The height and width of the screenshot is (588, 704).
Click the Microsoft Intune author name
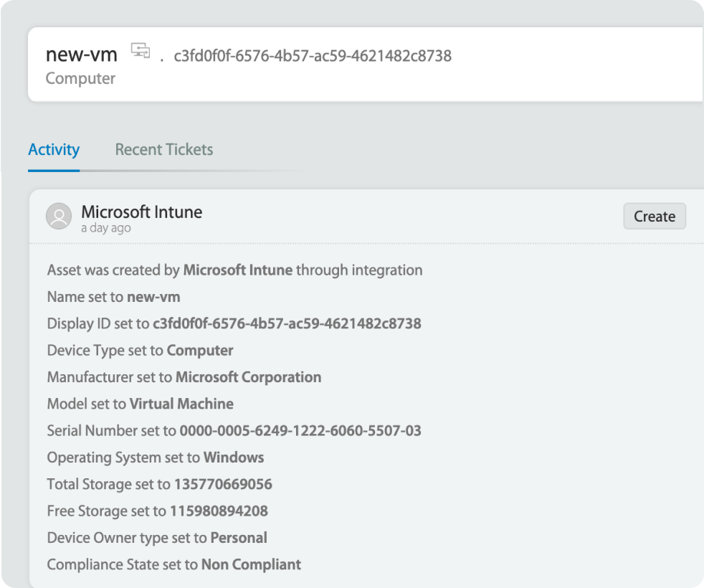[141, 212]
